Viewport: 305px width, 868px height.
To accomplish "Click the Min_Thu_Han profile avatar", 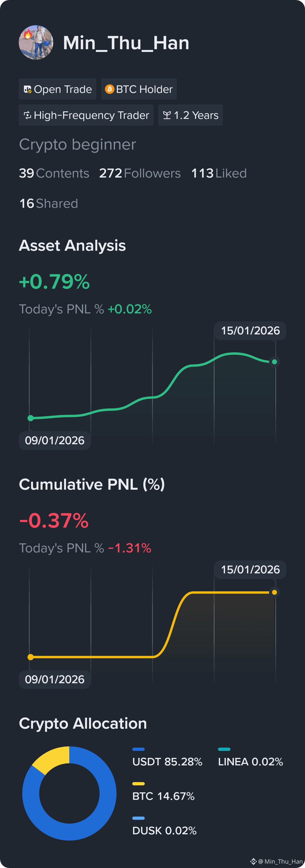I will tap(36, 42).
